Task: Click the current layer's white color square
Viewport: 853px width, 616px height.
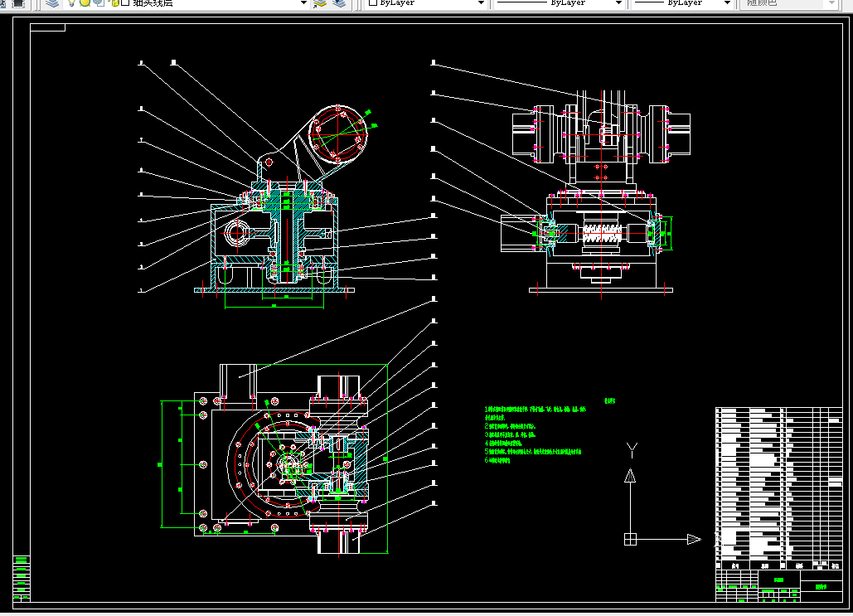Action: (x=125, y=2)
